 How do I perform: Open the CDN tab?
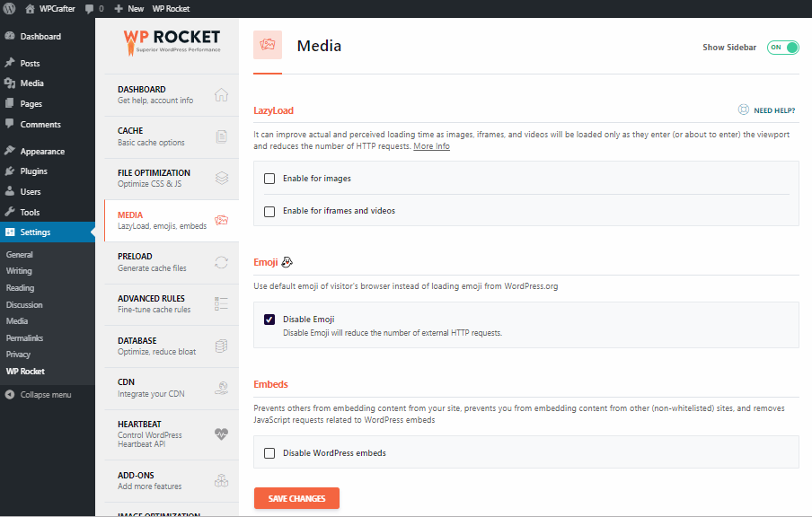(x=172, y=388)
